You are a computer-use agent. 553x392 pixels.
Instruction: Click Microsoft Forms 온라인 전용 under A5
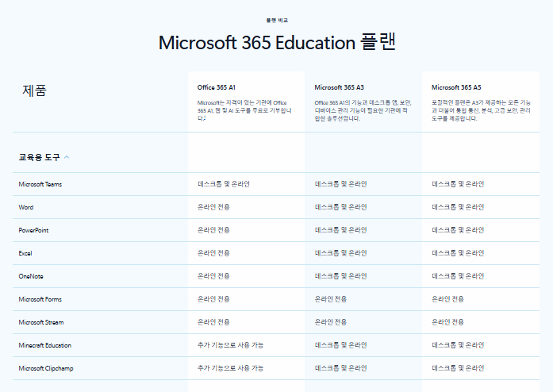point(447,299)
